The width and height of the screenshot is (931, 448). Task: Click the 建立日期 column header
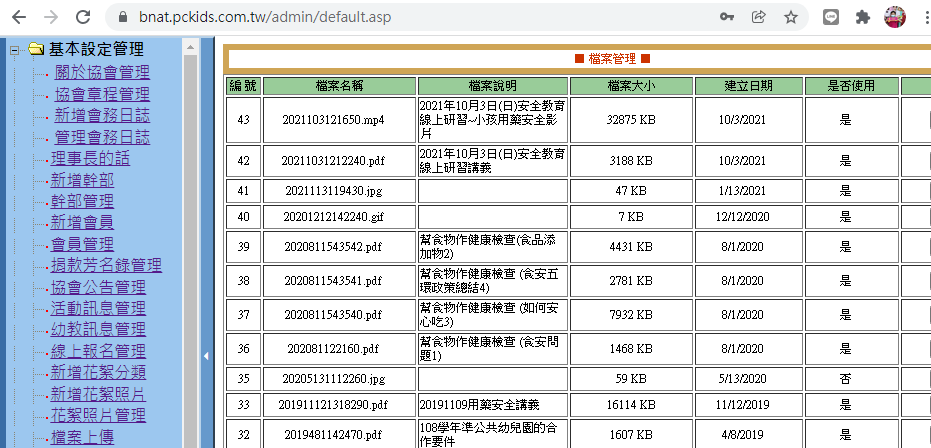click(749, 85)
